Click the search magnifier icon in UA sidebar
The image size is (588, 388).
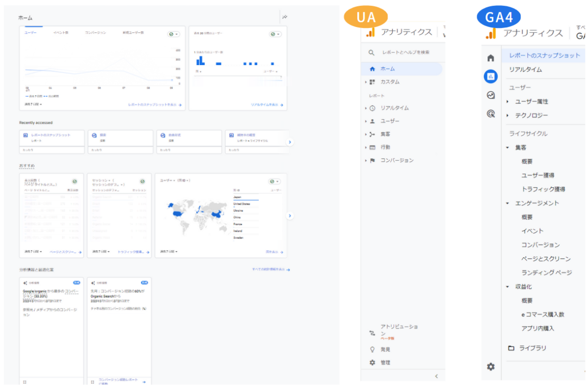click(372, 52)
